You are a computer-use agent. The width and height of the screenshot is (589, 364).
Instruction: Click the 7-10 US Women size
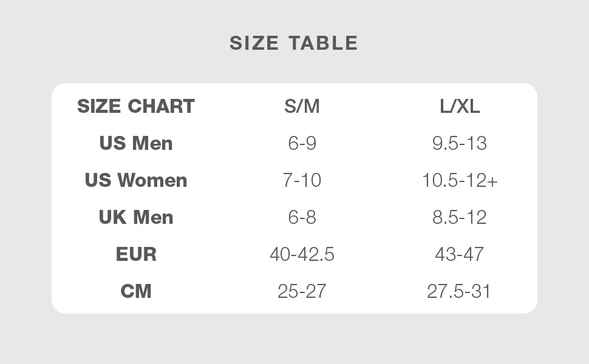(x=302, y=180)
